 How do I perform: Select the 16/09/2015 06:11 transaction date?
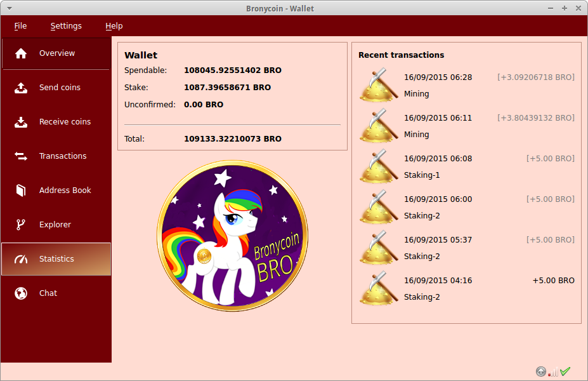click(438, 118)
